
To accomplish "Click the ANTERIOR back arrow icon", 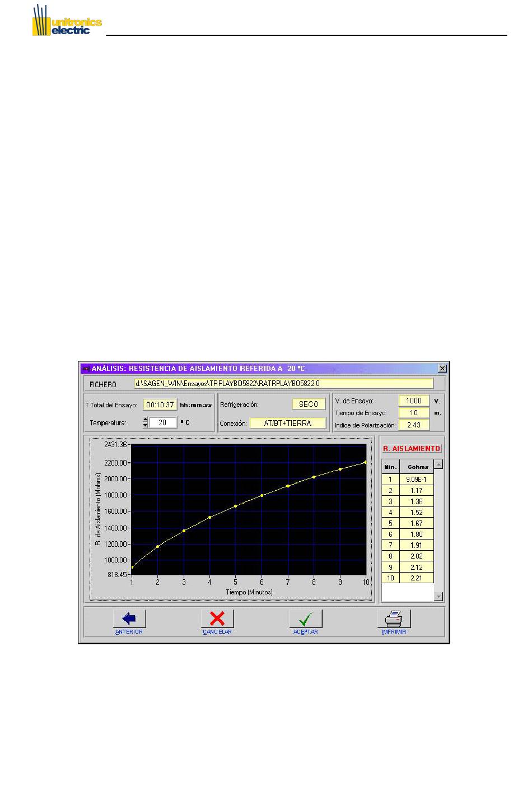I will (x=129, y=619).
